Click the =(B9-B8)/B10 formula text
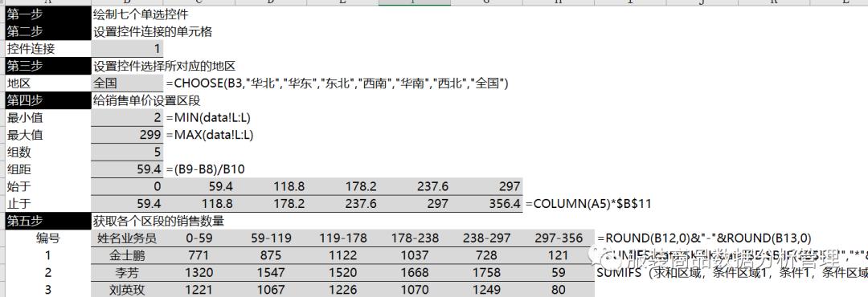The height and width of the screenshot is (297, 868). click(x=205, y=169)
